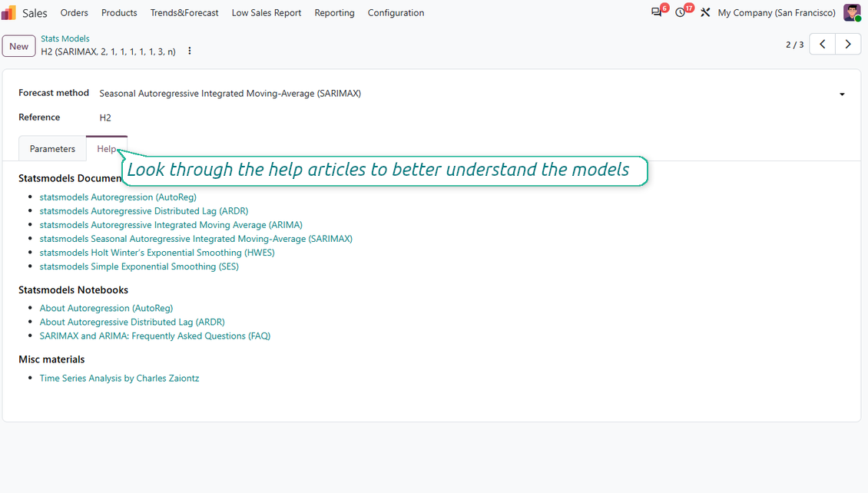Image resolution: width=868 pixels, height=493 pixels.
Task: Open the Low Sales Report menu
Action: point(267,13)
